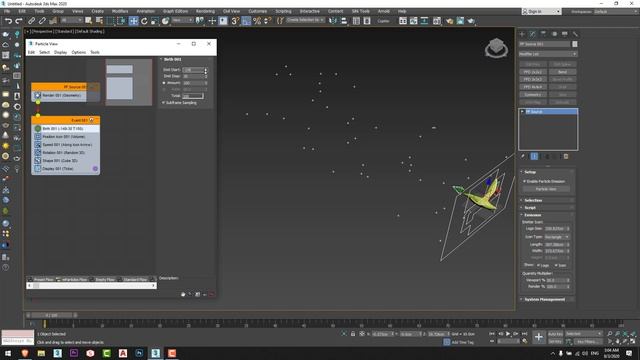Screen dimensions: 640x360
Task: Click the Display 001 color circle
Action: (x=95, y=169)
